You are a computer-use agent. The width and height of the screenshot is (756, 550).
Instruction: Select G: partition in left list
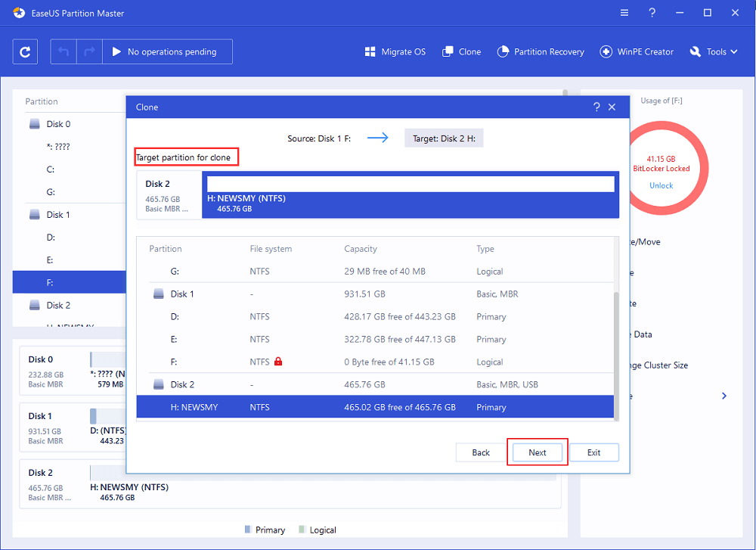coord(70,192)
